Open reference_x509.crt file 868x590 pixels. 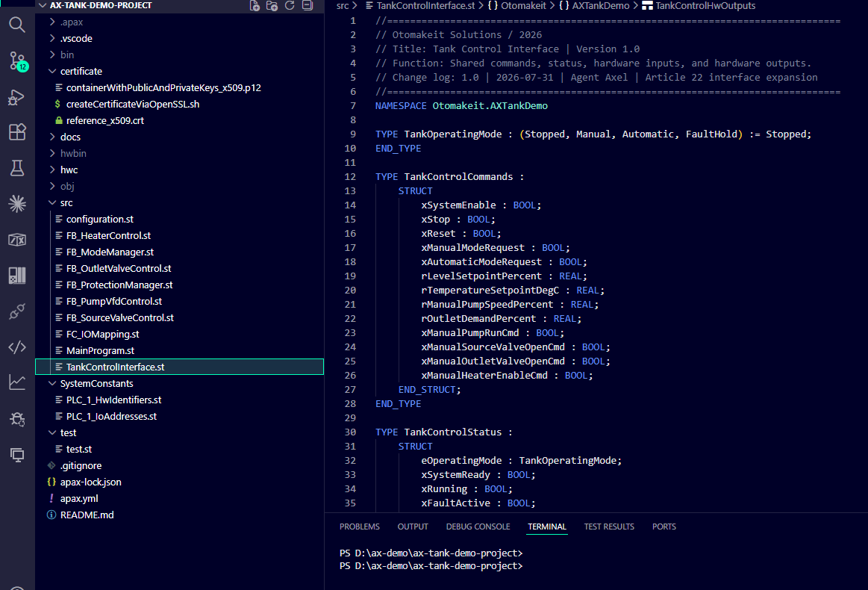pos(179,121)
